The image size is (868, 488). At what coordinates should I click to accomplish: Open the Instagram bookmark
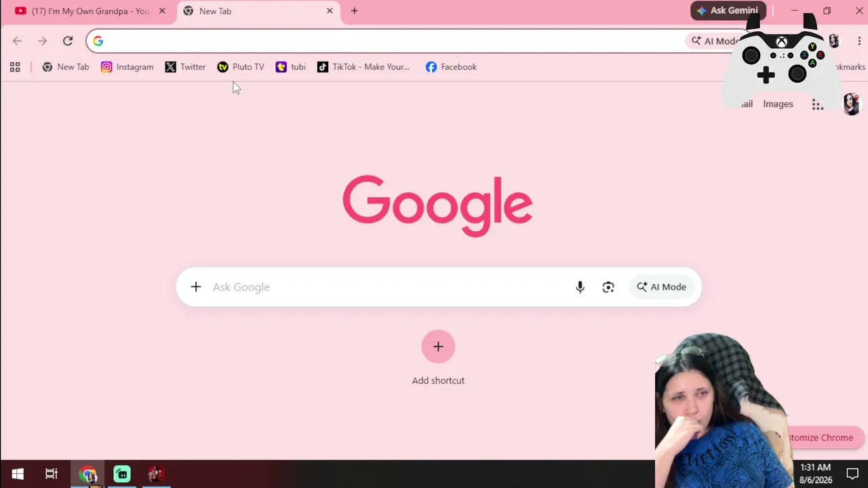point(127,67)
